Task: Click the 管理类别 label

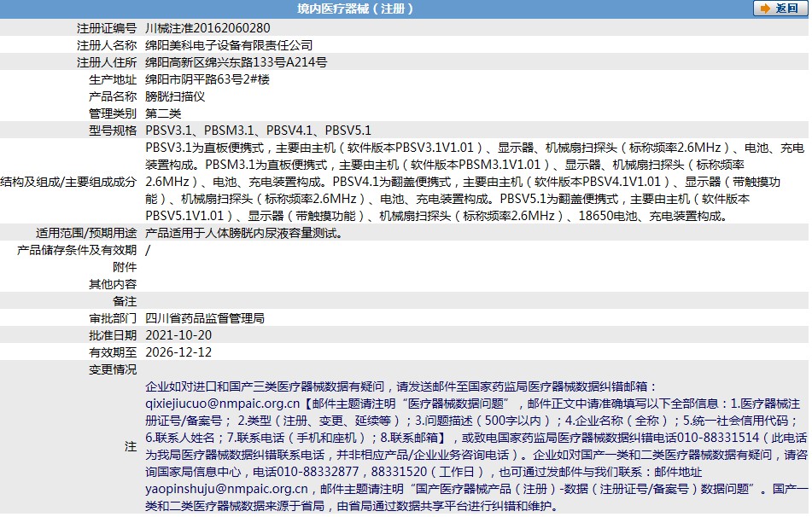Action: (x=113, y=113)
